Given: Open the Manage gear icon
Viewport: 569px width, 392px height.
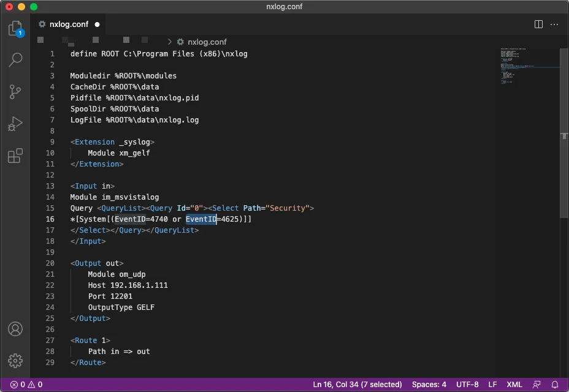Looking at the screenshot, I should click(15, 360).
